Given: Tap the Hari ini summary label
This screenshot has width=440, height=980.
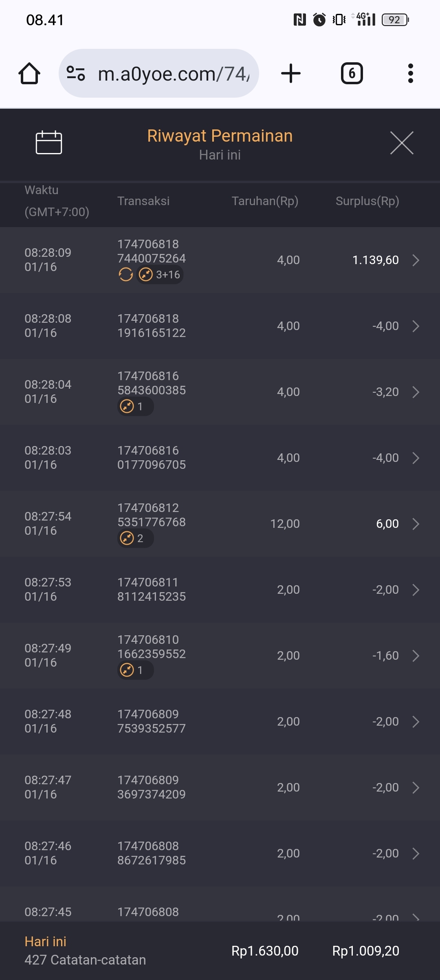Looking at the screenshot, I should pyautogui.click(x=46, y=942).
